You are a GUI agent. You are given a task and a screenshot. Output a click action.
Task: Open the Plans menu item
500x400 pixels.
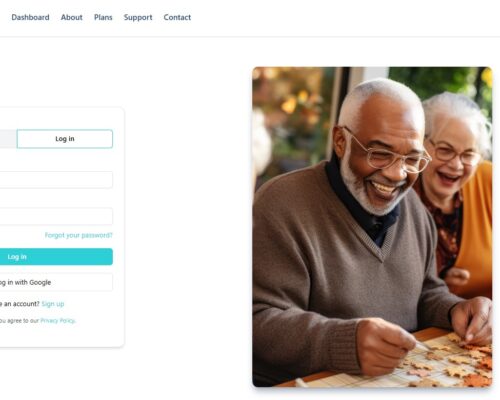pos(103,17)
